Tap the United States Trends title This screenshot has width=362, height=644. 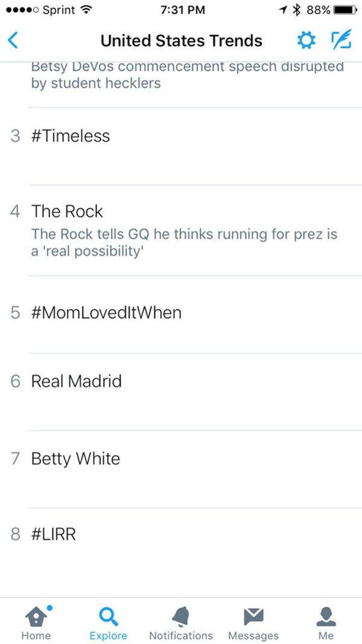[181, 40]
